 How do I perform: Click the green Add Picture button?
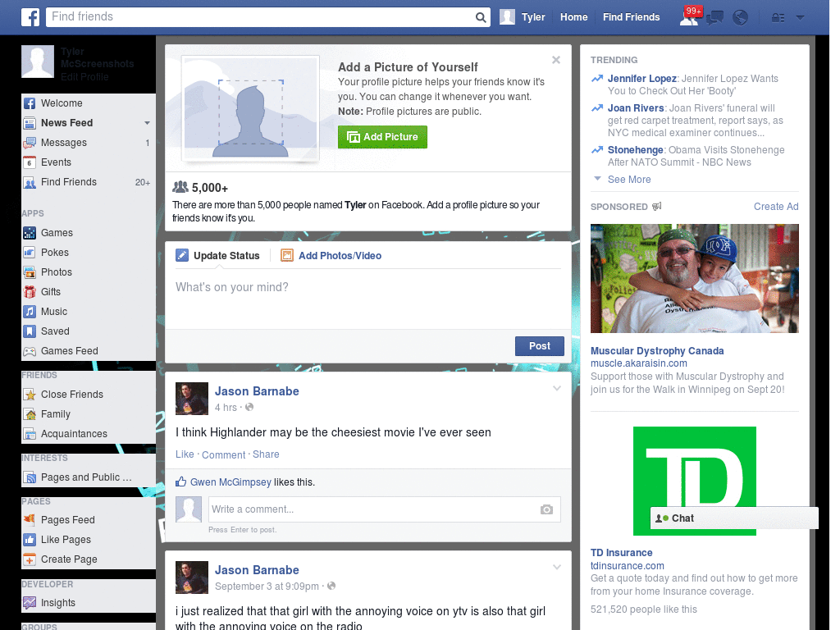coord(382,137)
